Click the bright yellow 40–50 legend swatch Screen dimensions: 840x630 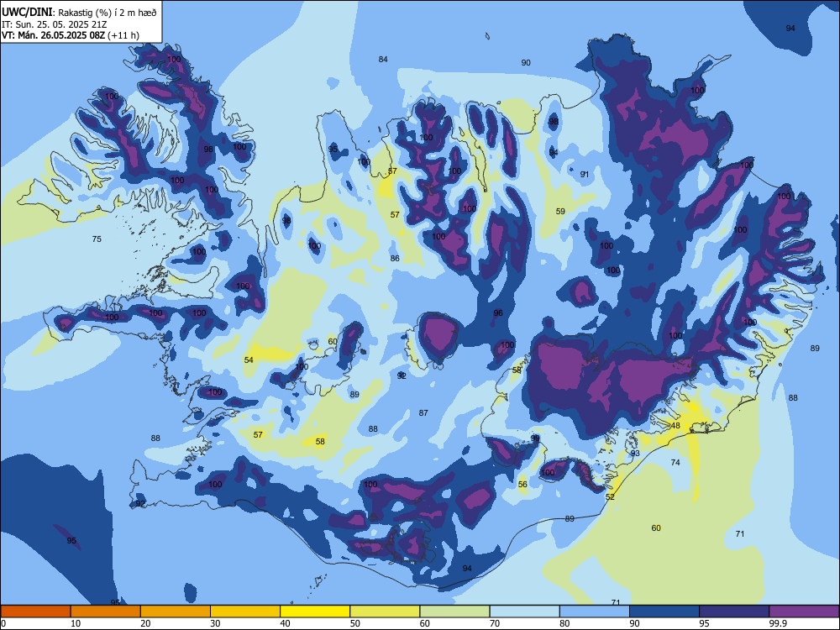(315, 612)
